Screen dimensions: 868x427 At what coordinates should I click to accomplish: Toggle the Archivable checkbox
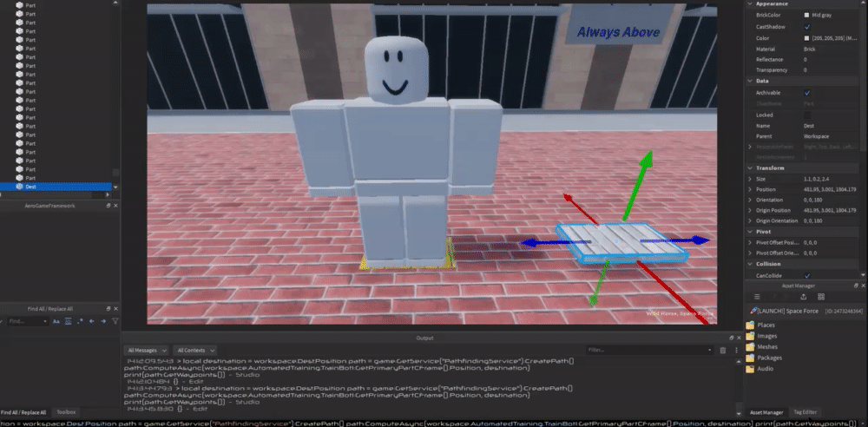807,93
